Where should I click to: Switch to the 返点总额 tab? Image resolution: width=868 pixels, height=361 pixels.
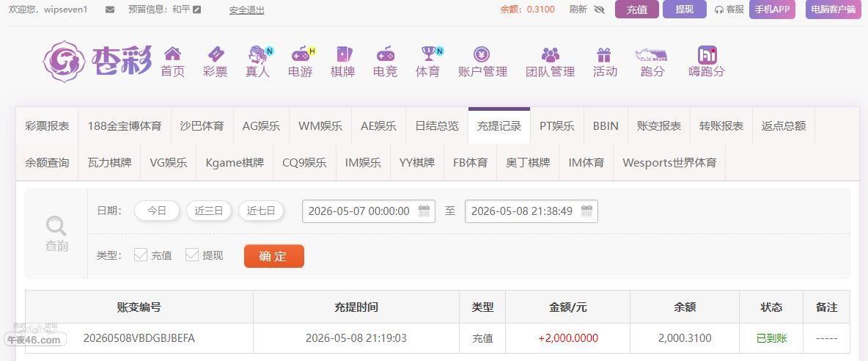(784, 125)
